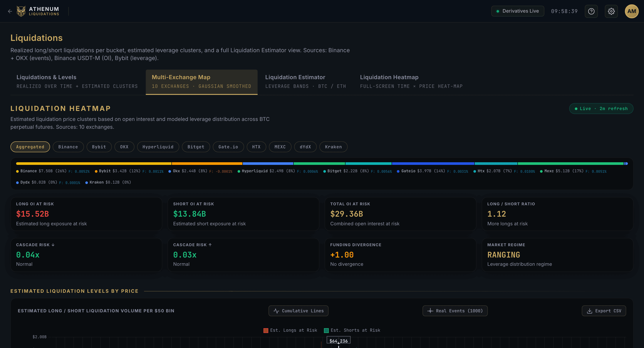Screen dimensions: 644x348
Task: Click the Total OI at Risk $29.36B value
Action: pos(347,214)
